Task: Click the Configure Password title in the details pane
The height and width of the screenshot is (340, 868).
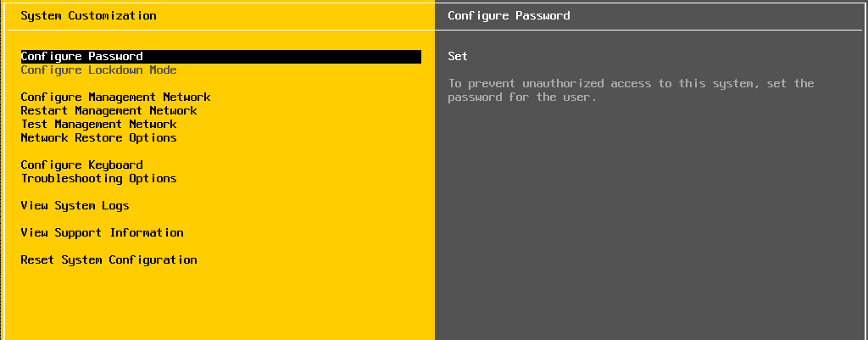Action: [509, 16]
